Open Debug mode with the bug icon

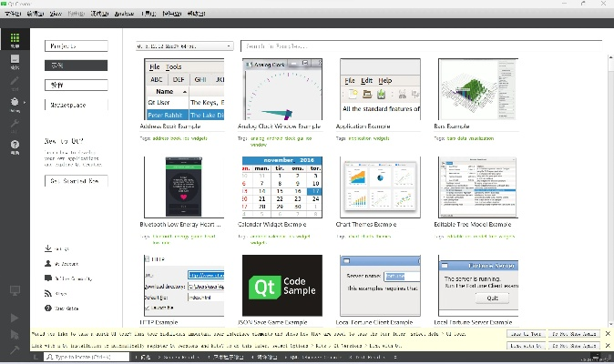(x=15, y=102)
